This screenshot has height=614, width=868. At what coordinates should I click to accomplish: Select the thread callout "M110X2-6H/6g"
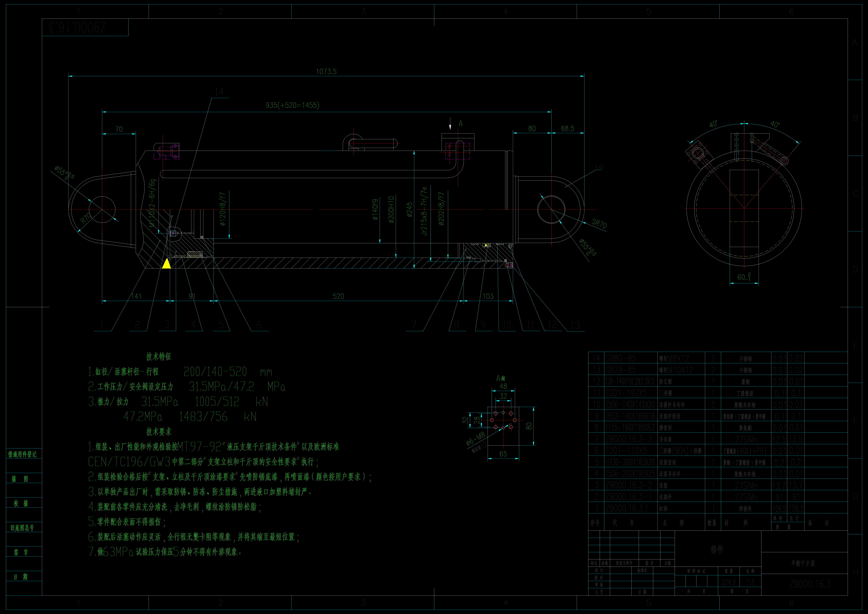tap(152, 203)
